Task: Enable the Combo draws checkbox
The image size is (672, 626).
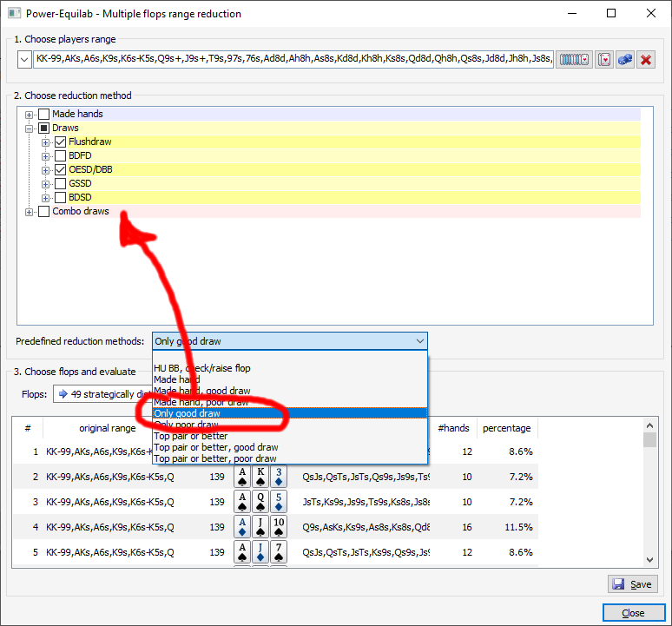Action: 43,211
